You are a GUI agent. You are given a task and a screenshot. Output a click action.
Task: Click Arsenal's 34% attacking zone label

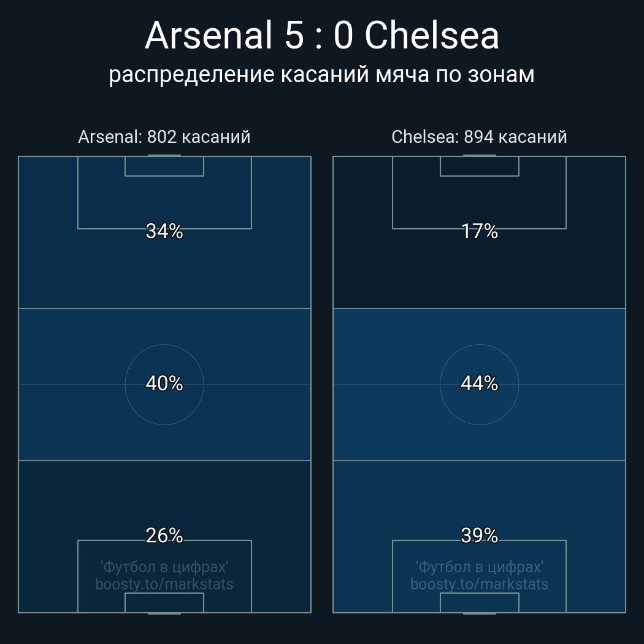(x=164, y=231)
